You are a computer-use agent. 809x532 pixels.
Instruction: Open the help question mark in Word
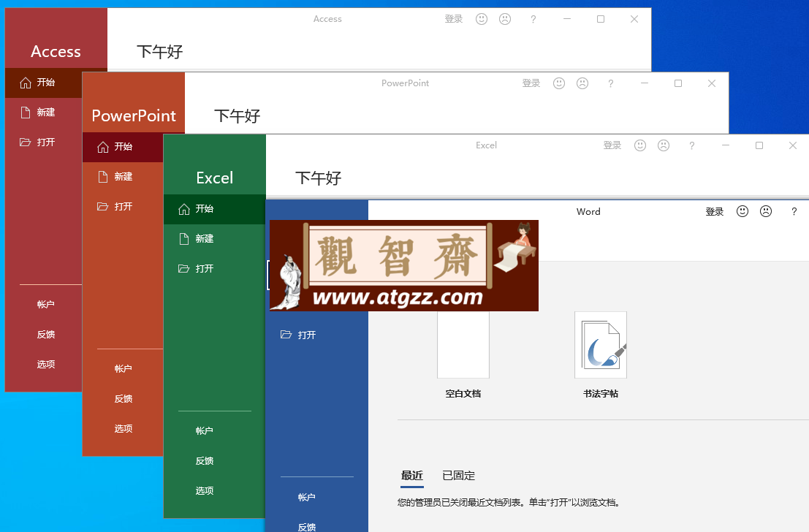tap(794, 211)
